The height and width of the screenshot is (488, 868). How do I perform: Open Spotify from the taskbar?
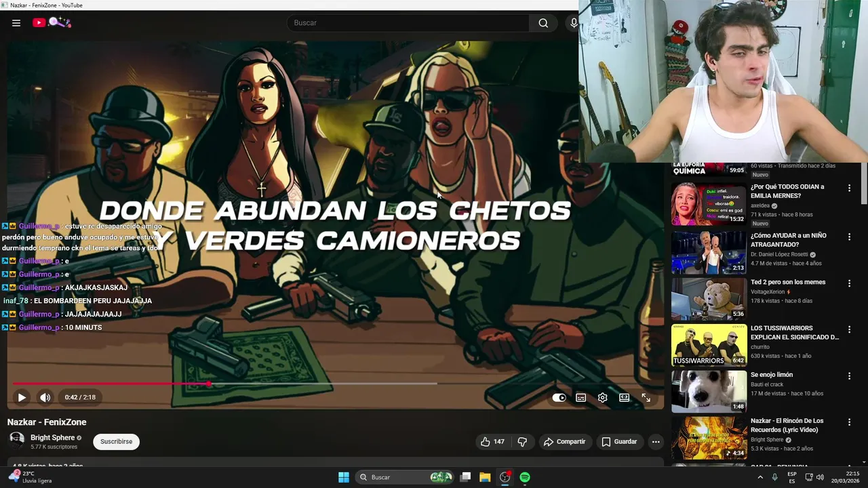tap(525, 477)
